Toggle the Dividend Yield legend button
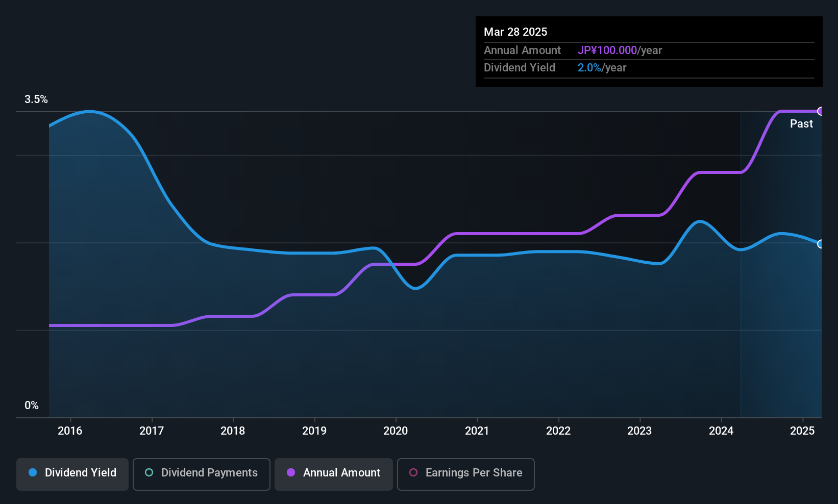This screenshot has width=838, height=504. [x=72, y=473]
